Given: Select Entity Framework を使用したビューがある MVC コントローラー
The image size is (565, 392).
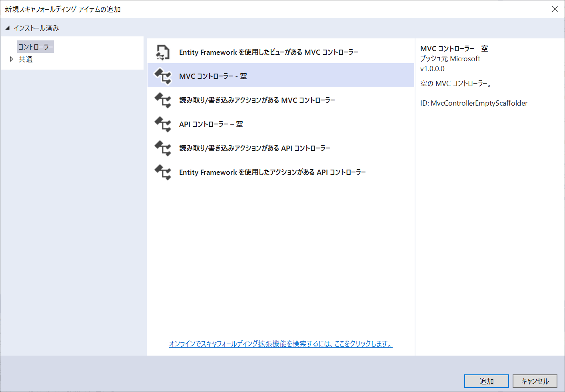Looking at the screenshot, I should coord(281,52).
